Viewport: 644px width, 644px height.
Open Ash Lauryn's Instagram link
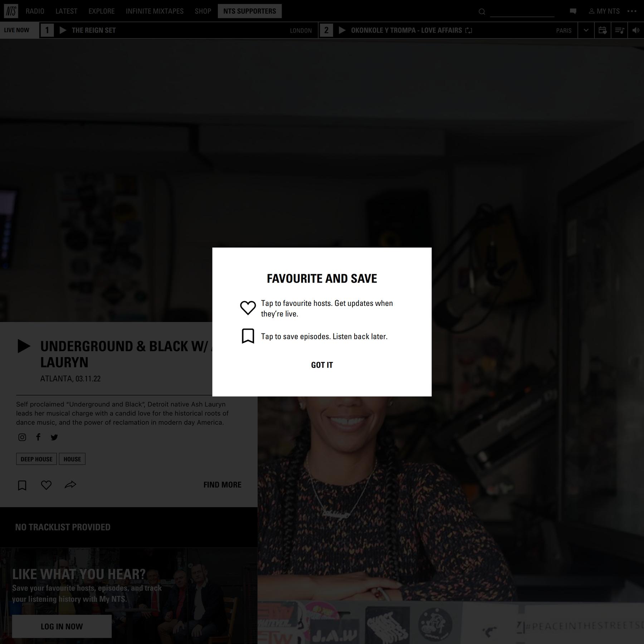pyautogui.click(x=22, y=437)
